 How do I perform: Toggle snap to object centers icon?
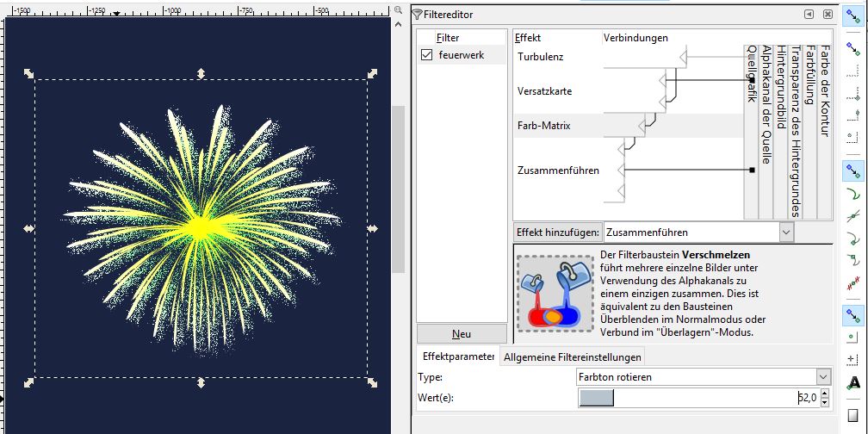point(852,337)
